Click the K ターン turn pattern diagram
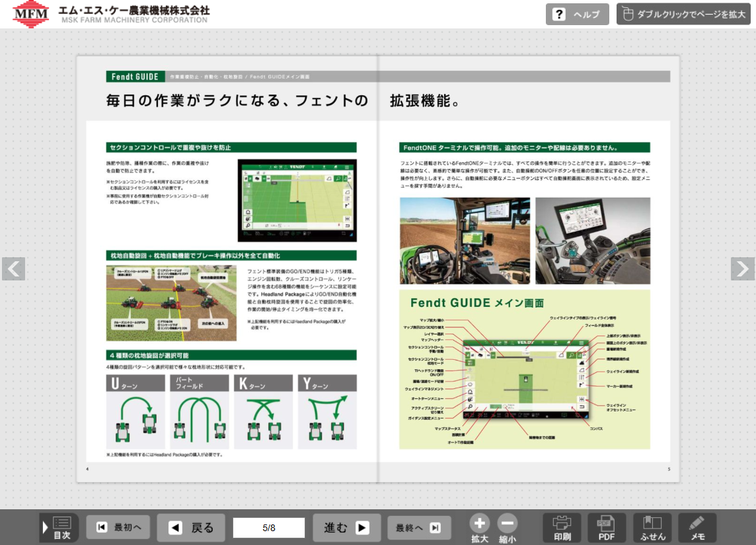 263,412
